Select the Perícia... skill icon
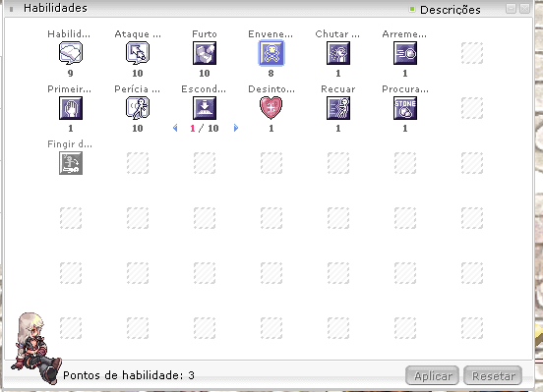The width and height of the screenshot is (543, 392). tap(138, 108)
